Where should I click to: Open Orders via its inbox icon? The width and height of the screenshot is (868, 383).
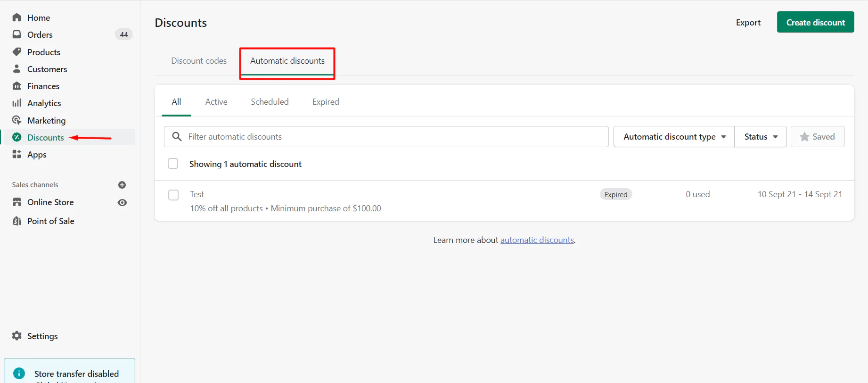pyautogui.click(x=17, y=34)
